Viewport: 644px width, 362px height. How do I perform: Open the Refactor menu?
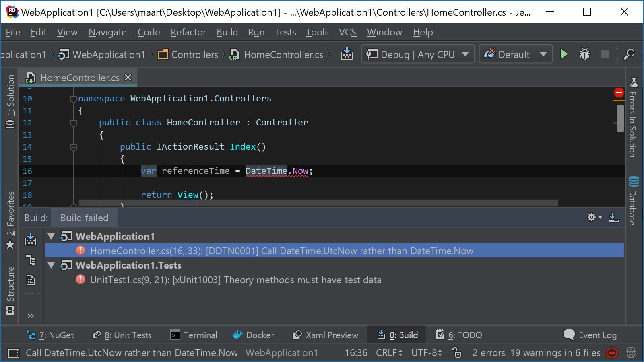tap(188, 32)
